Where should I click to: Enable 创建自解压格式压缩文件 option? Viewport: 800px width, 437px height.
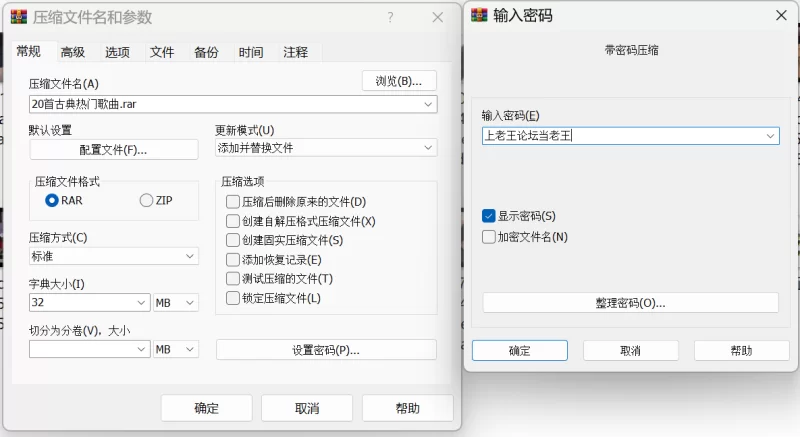233,221
